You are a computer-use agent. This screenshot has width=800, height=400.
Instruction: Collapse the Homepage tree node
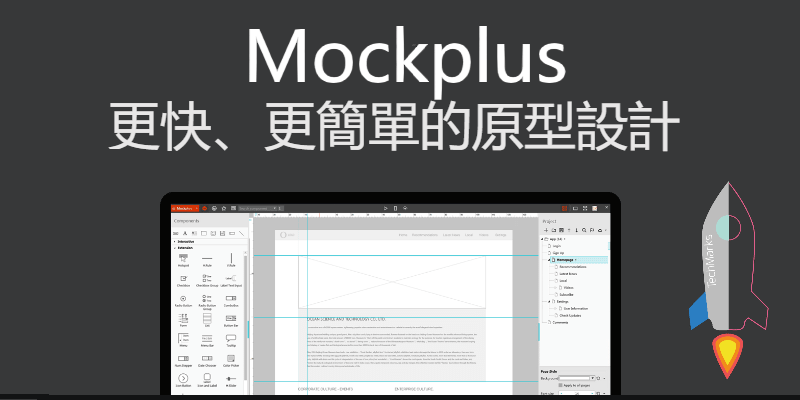[x=546, y=259]
